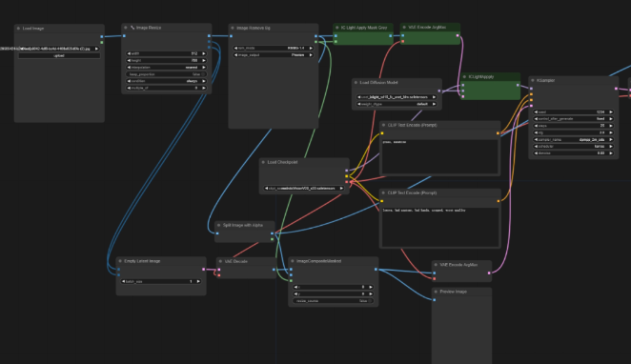Click the wrench icon on Image Resize node
631x364 pixels.
pos(132,28)
